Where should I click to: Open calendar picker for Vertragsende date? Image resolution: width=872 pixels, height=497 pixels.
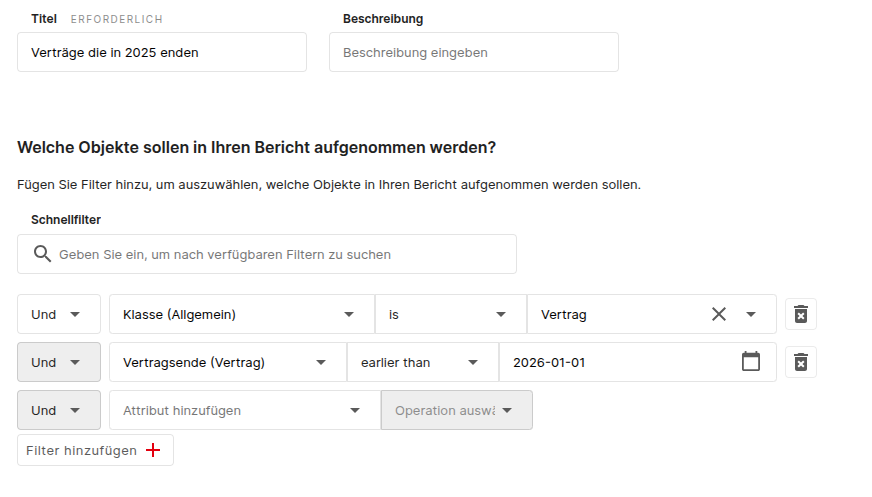tap(751, 362)
